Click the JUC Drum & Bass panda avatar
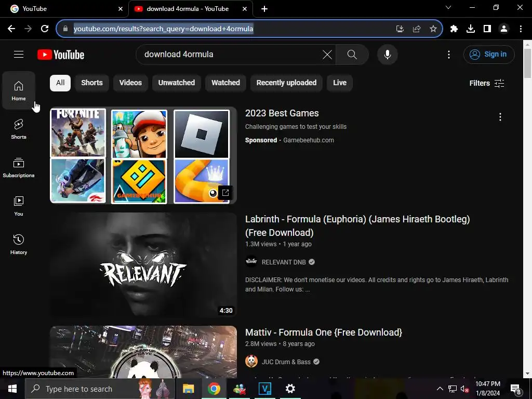 (x=251, y=362)
